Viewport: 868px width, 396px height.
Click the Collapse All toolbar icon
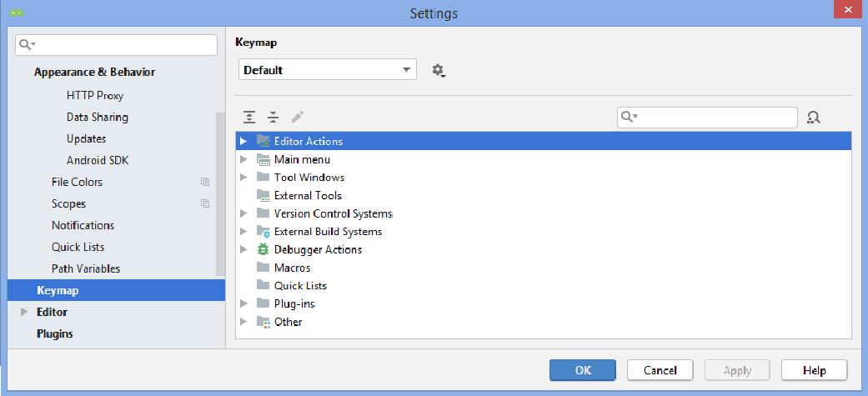tap(273, 118)
